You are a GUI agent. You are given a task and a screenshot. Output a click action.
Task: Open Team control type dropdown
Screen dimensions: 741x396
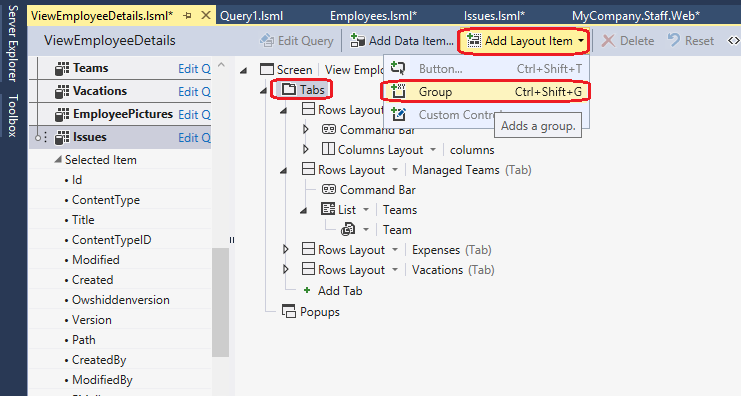[x=366, y=230]
